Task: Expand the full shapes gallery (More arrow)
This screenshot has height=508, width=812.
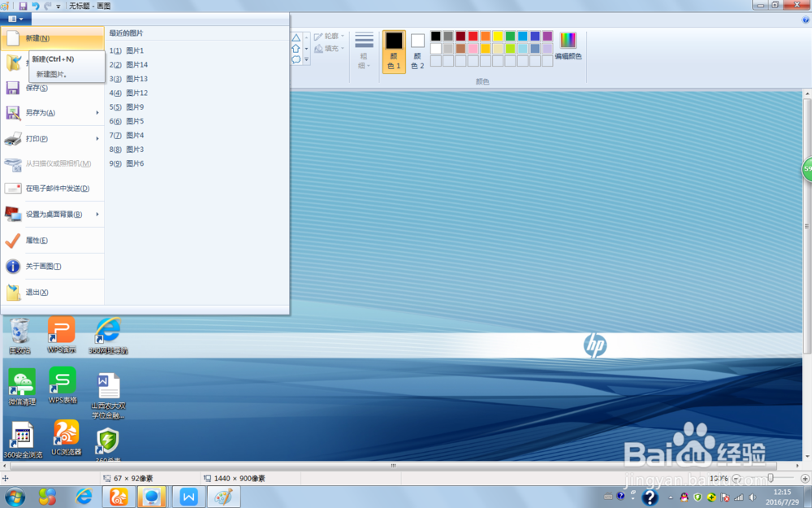Action: pyautogui.click(x=306, y=59)
